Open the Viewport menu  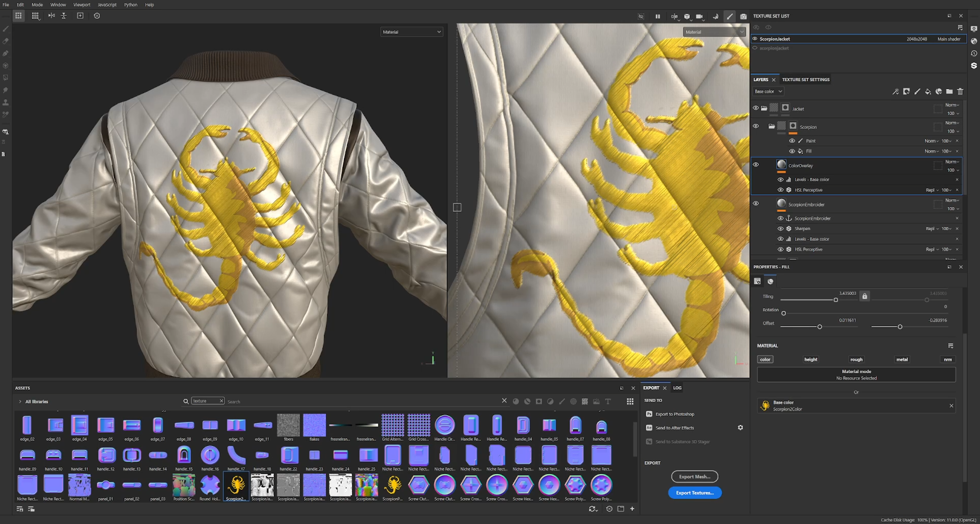[81, 5]
